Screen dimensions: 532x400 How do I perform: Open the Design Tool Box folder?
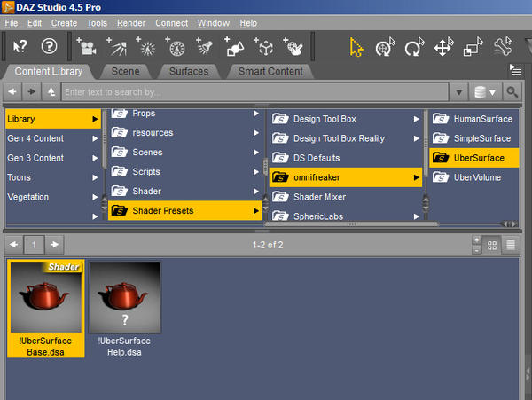click(x=346, y=119)
